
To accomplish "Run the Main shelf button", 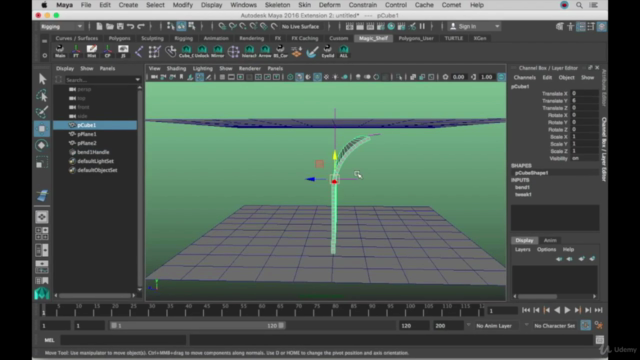I will pos(60,51).
